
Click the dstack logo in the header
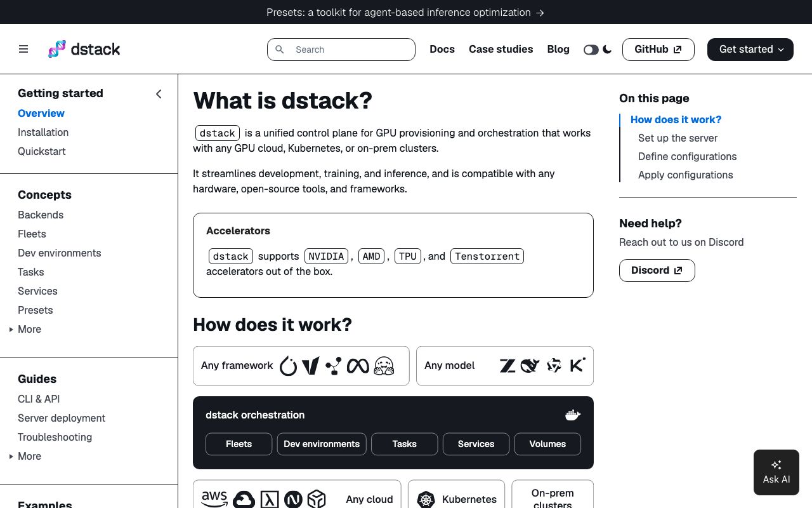(x=84, y=49)
